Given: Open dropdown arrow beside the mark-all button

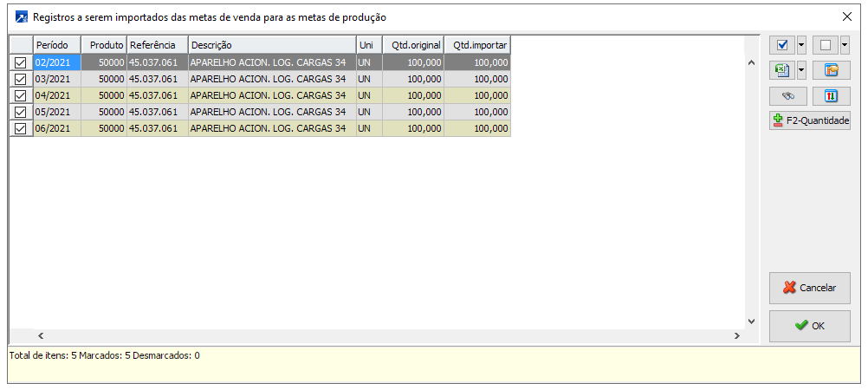Looking at the screenshot, I should (801, 45).
